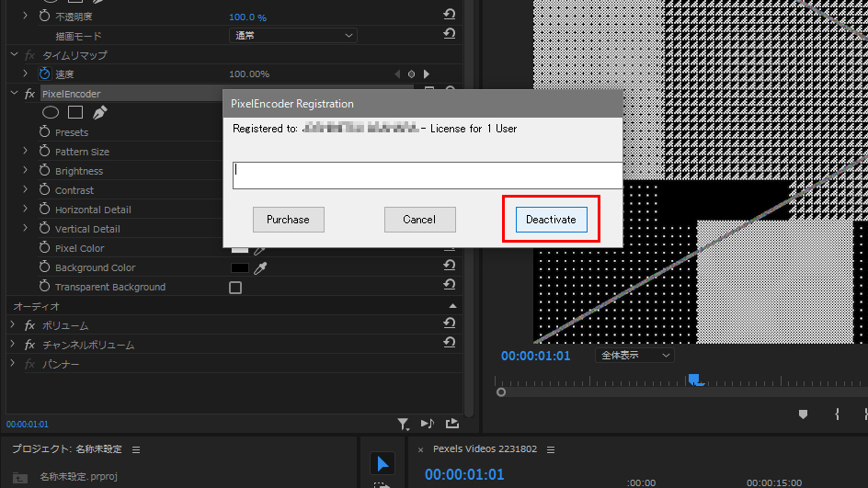Select the rectangle mask tool under PixelEncoder

75,112
